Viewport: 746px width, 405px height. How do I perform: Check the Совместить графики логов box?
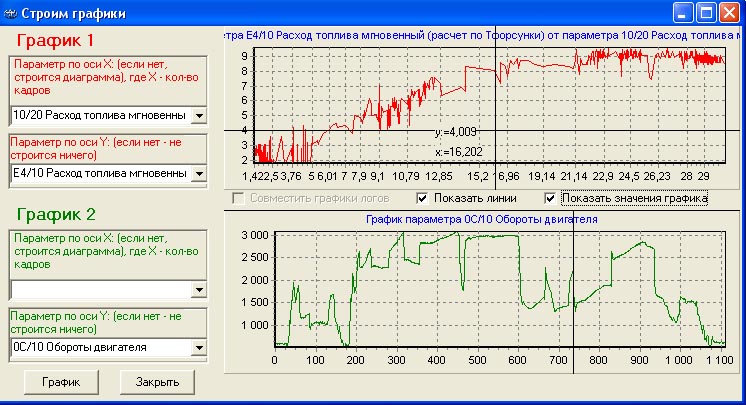pyautogui.click(x=238, y=198)
